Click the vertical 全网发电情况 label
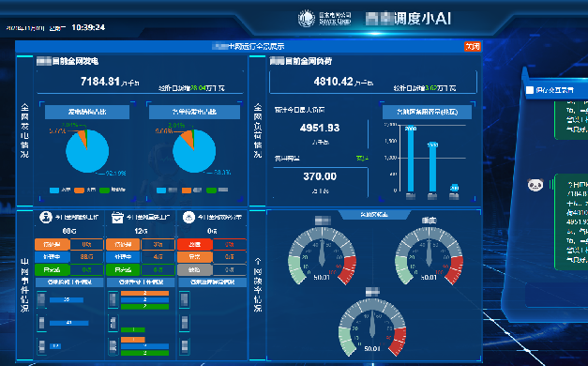This screenshot has height=366, width=588. 24,130
